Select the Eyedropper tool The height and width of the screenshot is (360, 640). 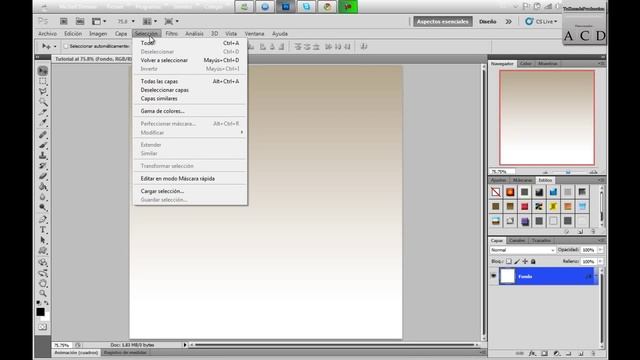coord(43,122)
